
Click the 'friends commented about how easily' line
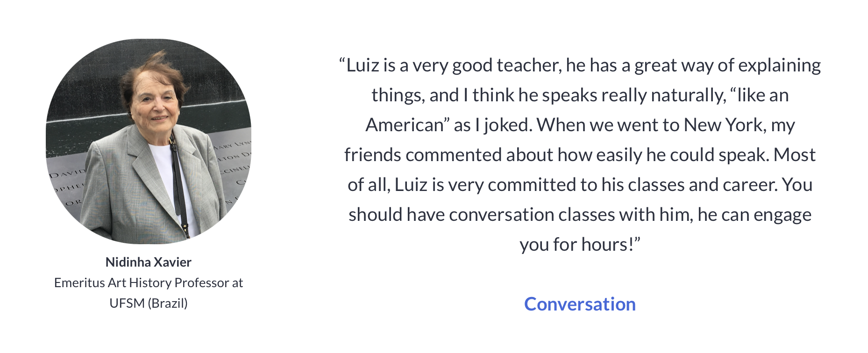pos(580,155)
